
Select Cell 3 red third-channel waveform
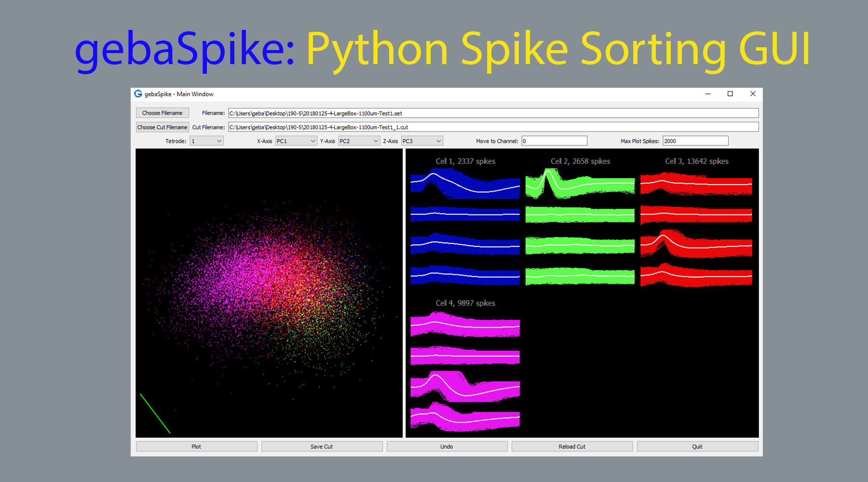click(696, 244)
